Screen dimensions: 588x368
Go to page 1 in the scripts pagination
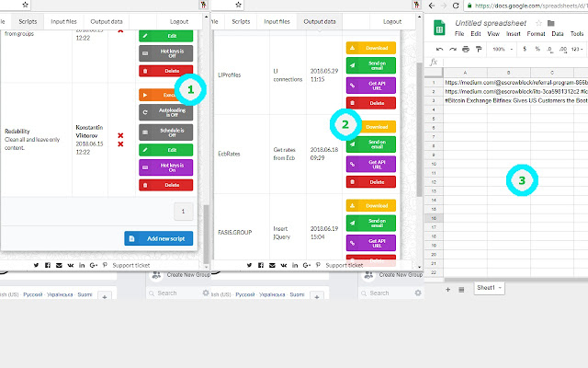184,212
